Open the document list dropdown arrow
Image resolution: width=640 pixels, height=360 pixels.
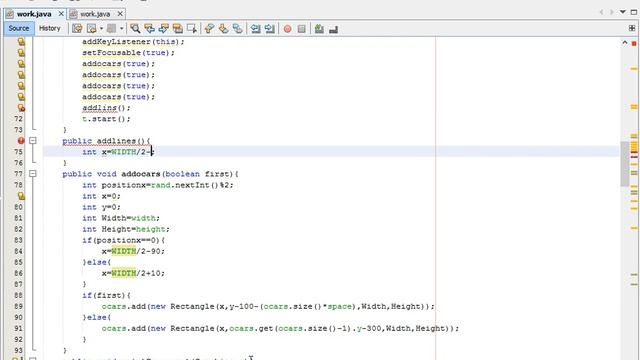tap(623, 12)
